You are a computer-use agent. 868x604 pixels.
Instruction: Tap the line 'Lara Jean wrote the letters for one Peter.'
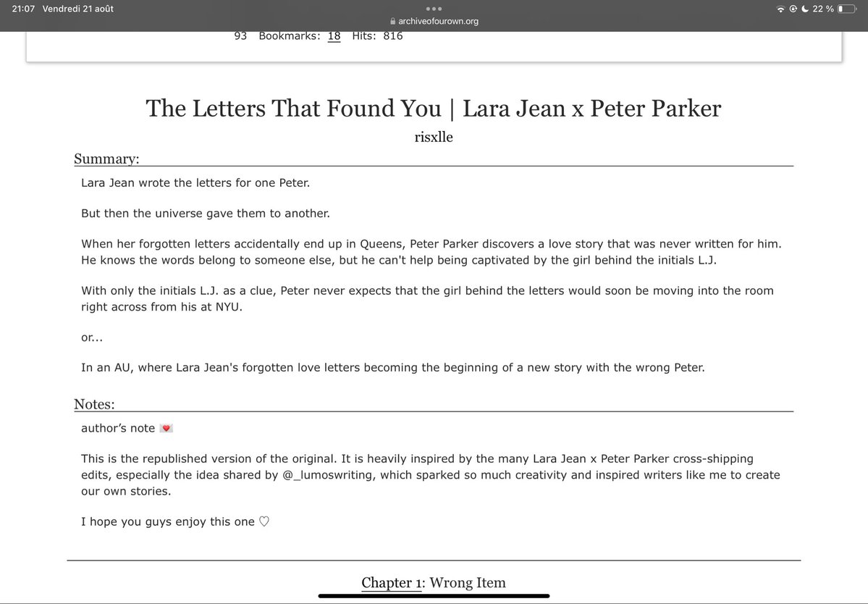tap(195, 183)
